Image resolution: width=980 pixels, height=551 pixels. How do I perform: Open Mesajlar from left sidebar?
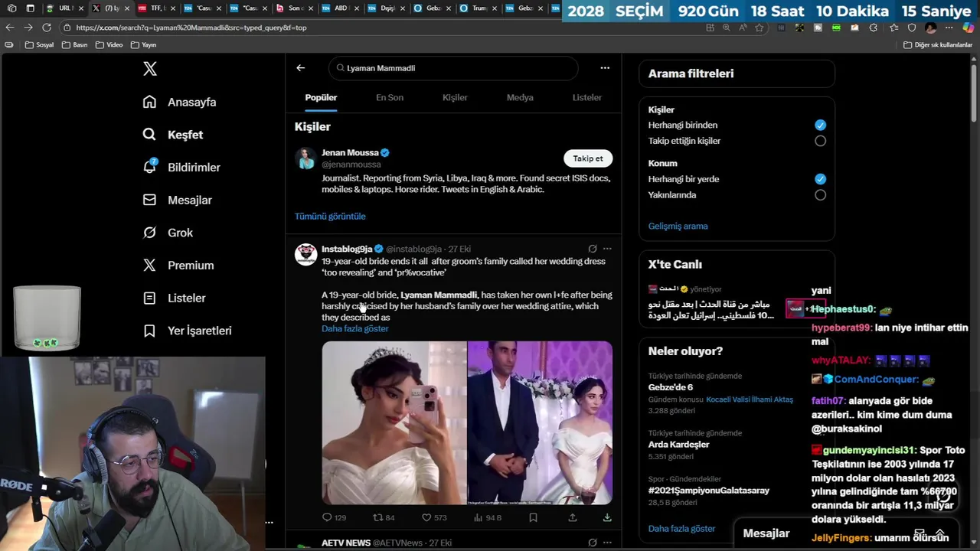tap(178, 200)
